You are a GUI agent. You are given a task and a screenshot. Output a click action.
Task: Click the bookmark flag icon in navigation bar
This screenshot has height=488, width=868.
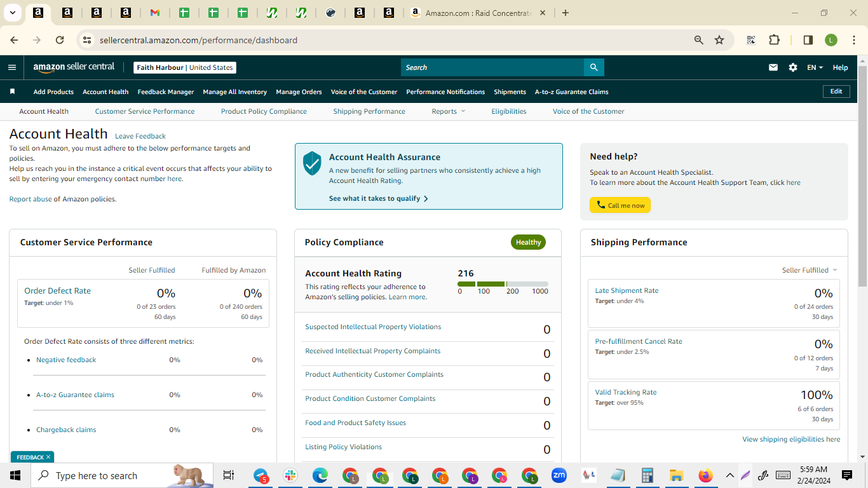(12, 91)
